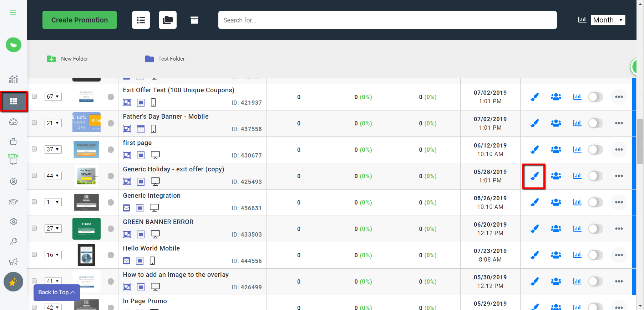Click the Search for... input field
The width and height of the screenshot is (644, 310).
[x=387, y=20]
